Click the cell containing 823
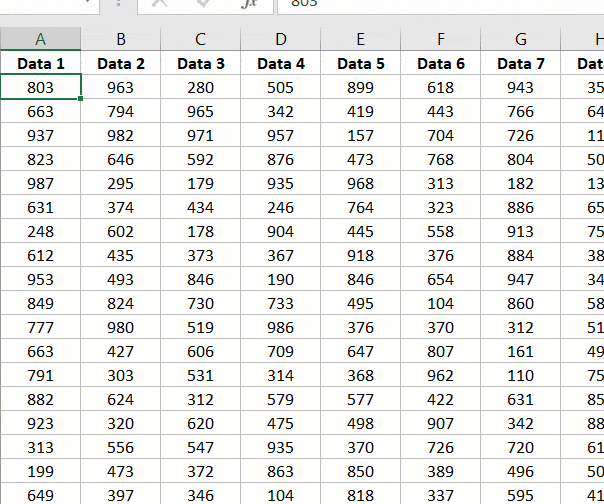604x504 pixels. pyautogui.click(x=40, y=159)
